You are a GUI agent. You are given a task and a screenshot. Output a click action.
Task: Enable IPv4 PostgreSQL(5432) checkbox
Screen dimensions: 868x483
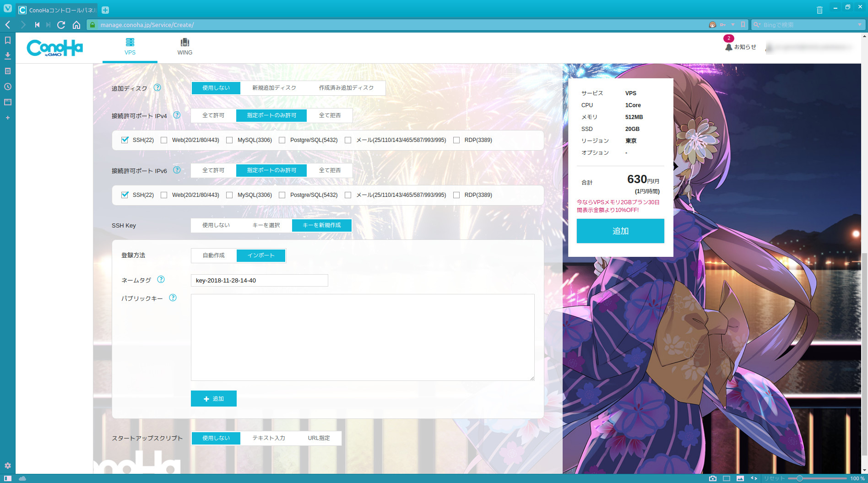[x=282, y=140]
